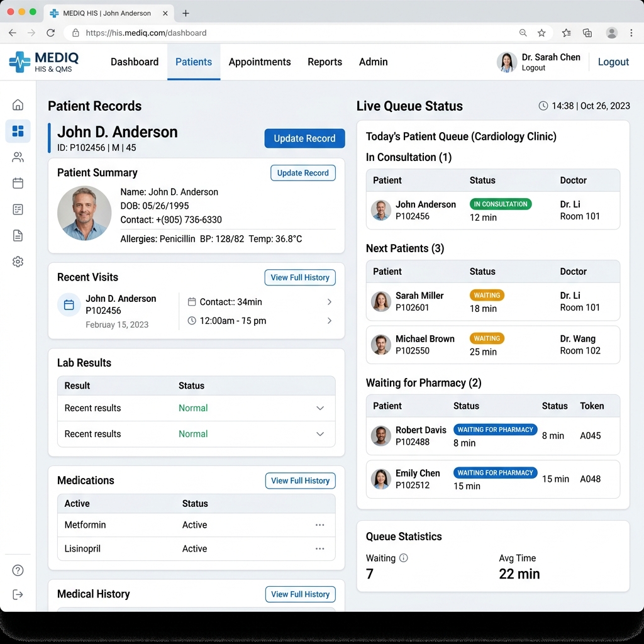Click the blue Update Record button
The width and height of the screenshot is (644, 644).
pos(304,138)
